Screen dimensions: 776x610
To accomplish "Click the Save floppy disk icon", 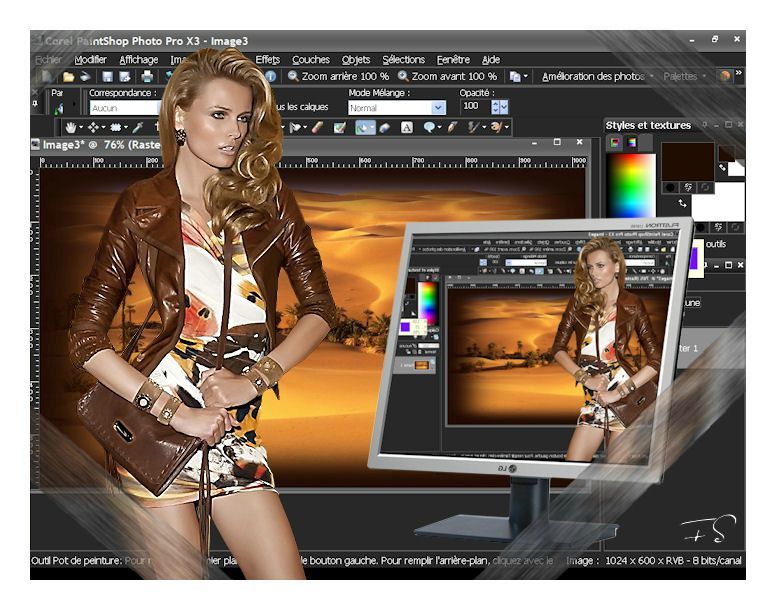I will [107, 76].
